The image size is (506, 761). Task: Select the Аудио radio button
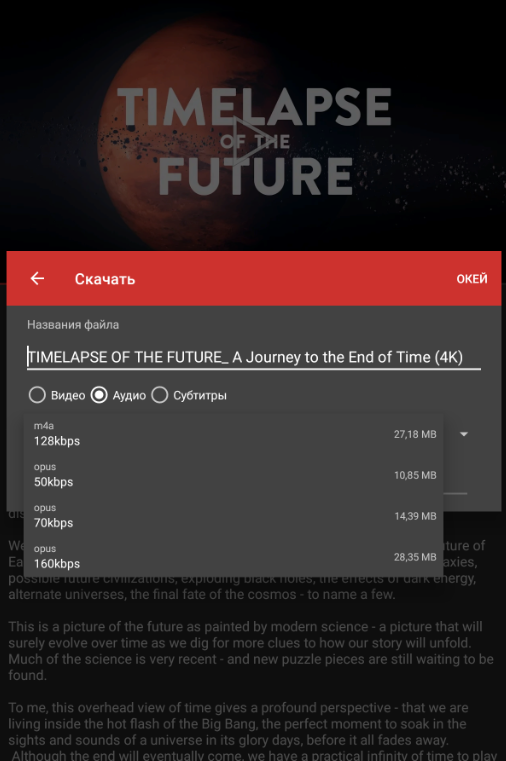click(118, 395)
